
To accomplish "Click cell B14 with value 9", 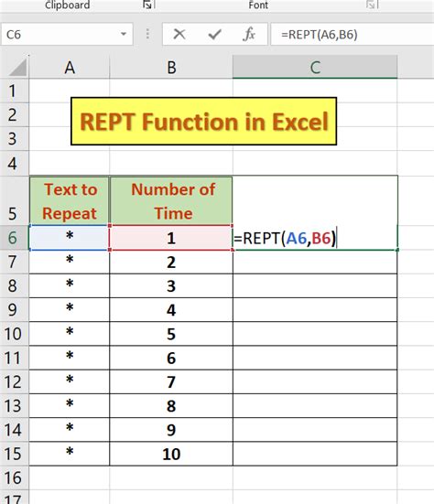I will [171, 430].
